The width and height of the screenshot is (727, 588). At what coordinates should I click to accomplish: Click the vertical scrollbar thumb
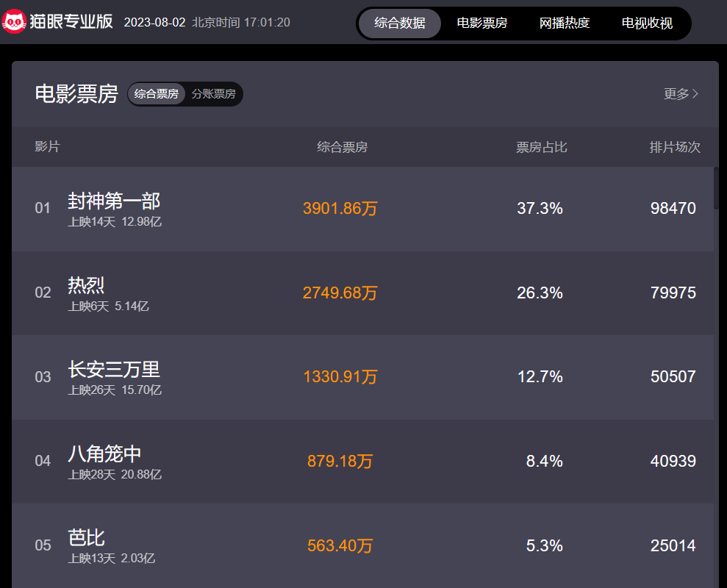pyautogui.click(x=716, y=188)
